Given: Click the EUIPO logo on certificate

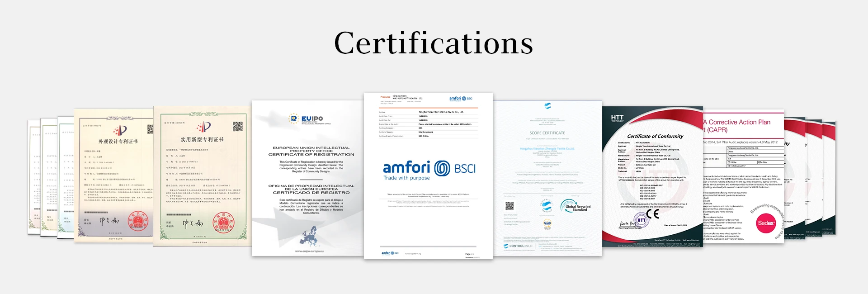Looking at the screenshot, I should 310,119.
